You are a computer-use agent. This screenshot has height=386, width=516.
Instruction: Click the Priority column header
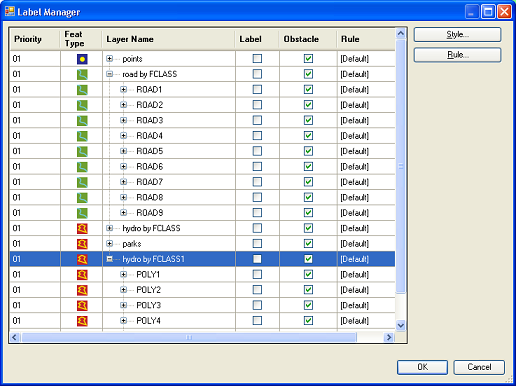click(x=35, y=39)
